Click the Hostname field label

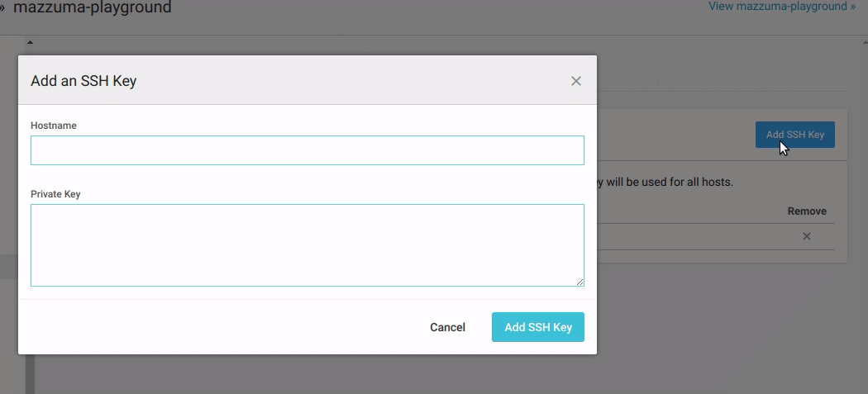[54, 126]
